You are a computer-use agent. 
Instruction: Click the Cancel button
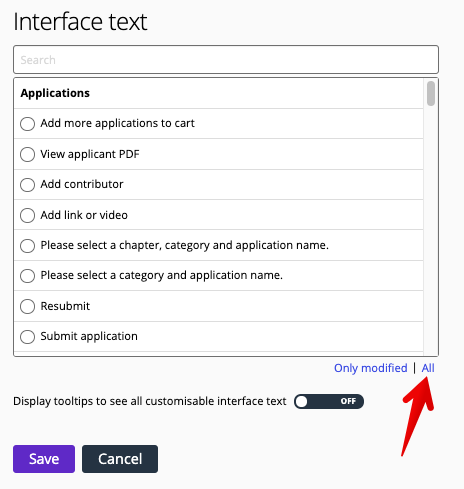120,459
